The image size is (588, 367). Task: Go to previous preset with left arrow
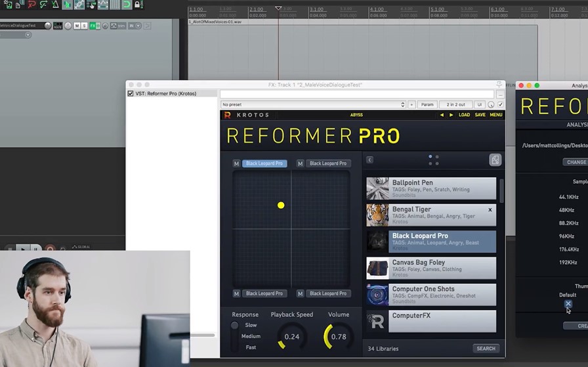pyautogui.click(x=442, y=115)
